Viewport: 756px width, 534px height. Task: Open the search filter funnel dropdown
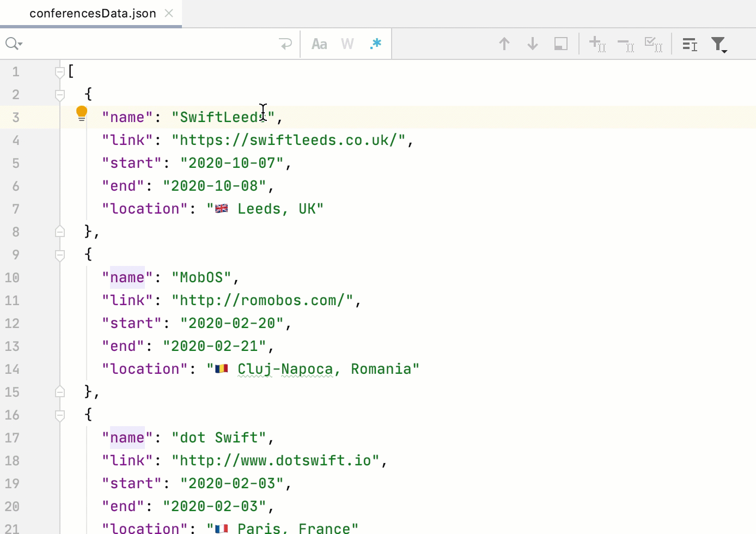pyautogui.click(x=720, y=44)
